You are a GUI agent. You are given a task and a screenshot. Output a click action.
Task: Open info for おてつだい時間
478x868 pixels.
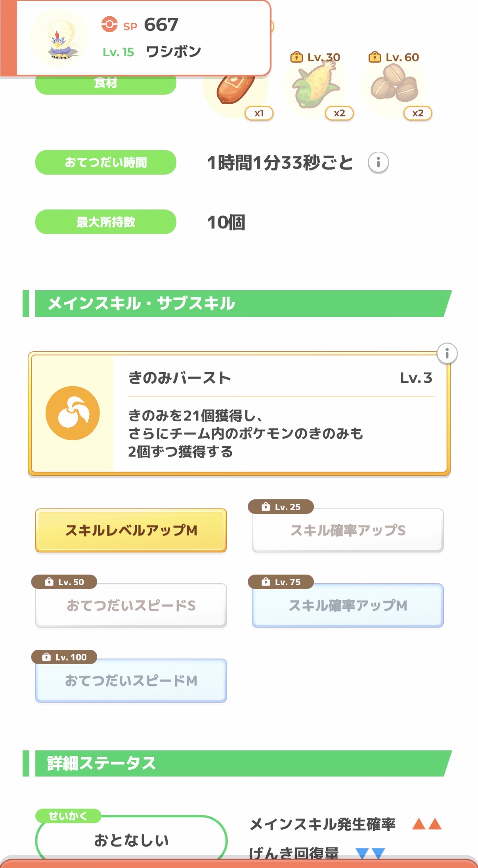coord(378,162)
